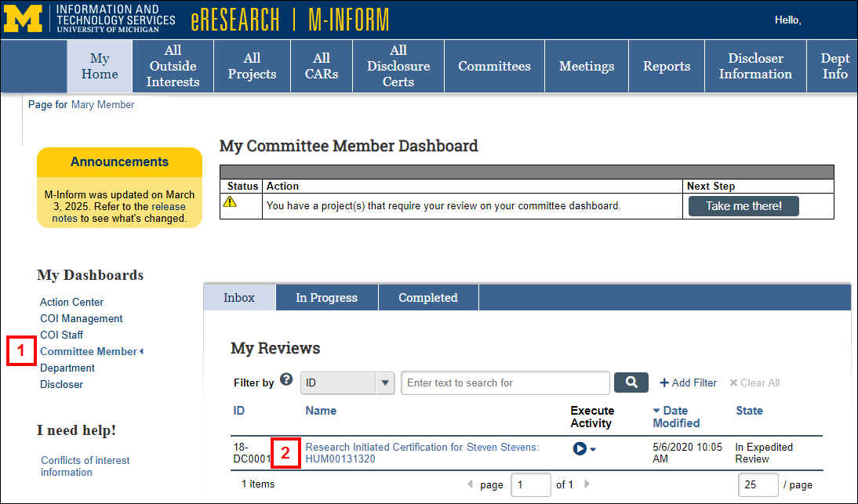The width and height of the screenshot is (858, 504).
Task: Open the Filter by help question mark icon
Action: 285,380
